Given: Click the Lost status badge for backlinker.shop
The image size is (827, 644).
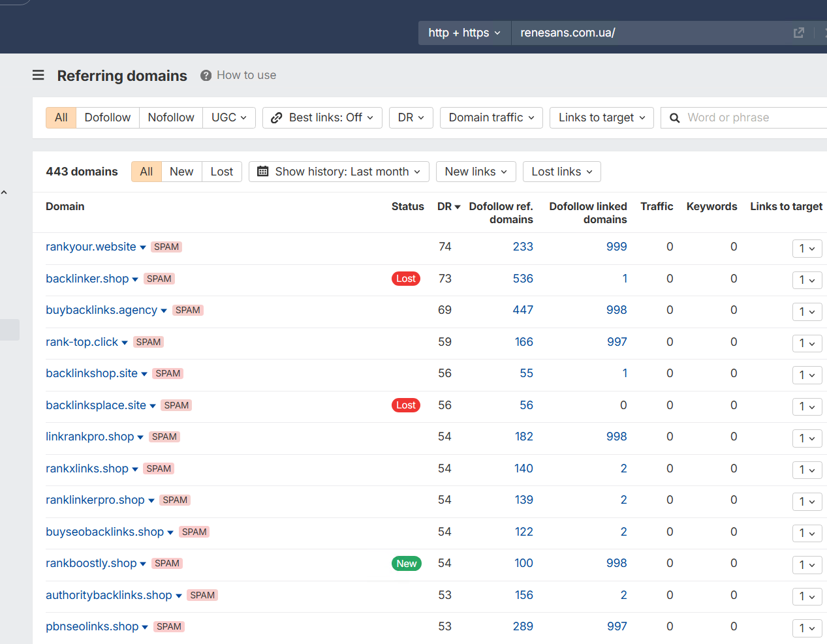Looking at the screenshot, I should (406, 279).
